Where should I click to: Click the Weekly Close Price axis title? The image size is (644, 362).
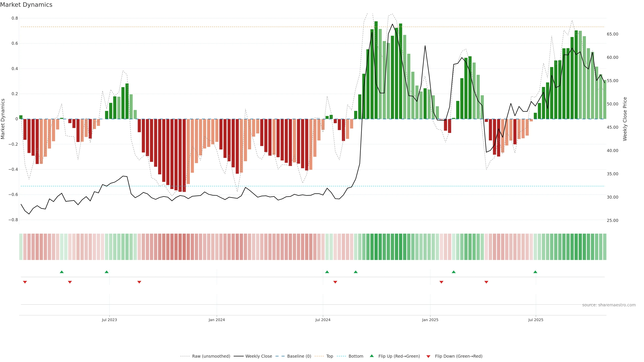point(625,119)
